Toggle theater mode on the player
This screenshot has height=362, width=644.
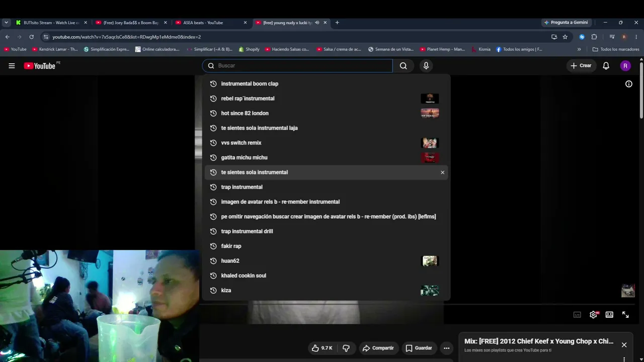[x=609, y=315]
